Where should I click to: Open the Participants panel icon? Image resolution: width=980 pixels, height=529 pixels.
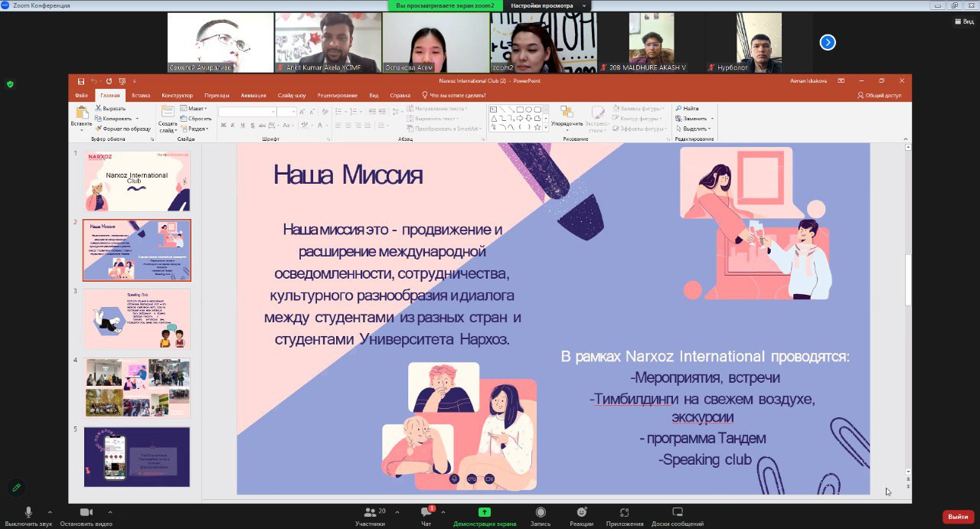(370, 512)
